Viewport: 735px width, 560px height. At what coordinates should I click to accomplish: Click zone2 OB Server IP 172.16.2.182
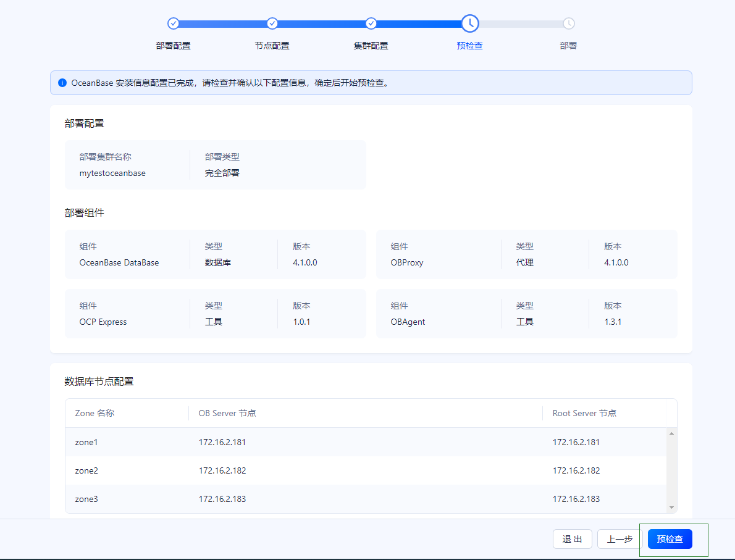tap(222, 470)
